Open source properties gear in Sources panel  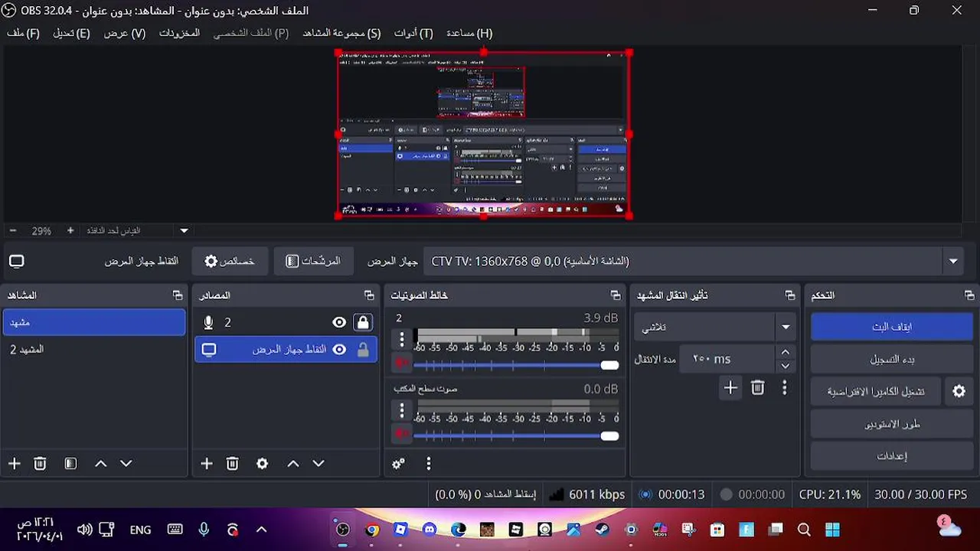262,464
